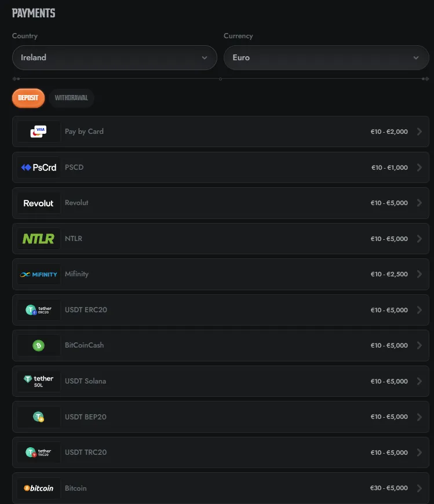
Task: Open the USDT TRC20 payment option
Action: [x=221, y=452]
